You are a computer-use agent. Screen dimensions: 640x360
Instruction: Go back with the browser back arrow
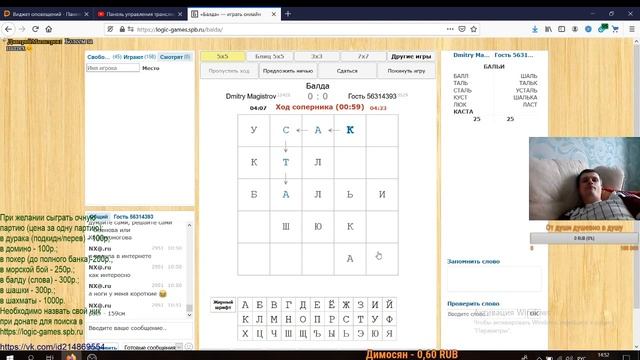point(8,29)
